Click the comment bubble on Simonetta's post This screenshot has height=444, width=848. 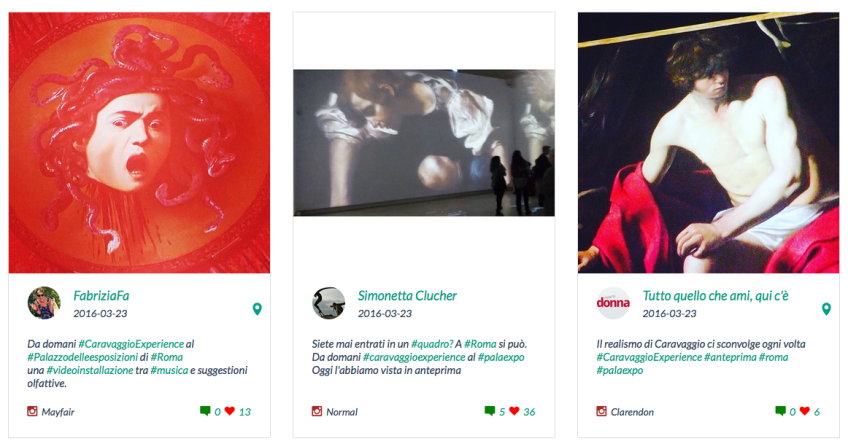[x=489, y=411]
